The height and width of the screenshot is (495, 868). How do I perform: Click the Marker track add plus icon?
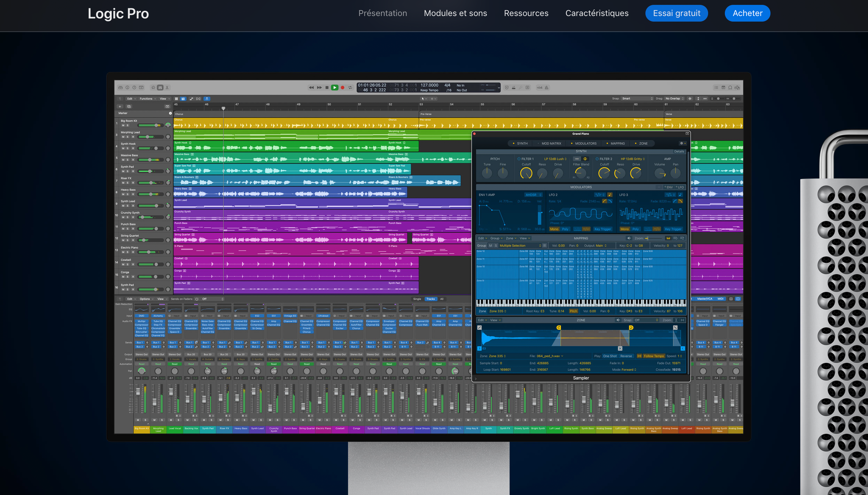(170, 113)
